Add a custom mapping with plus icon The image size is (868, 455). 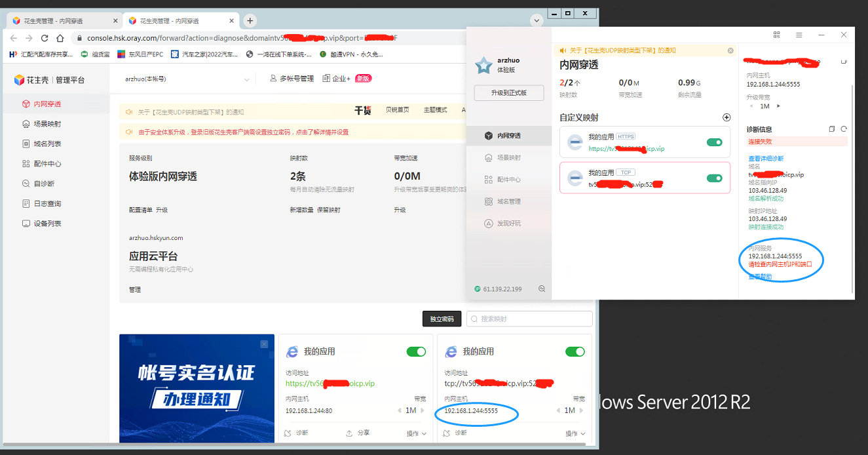(726, 117)
